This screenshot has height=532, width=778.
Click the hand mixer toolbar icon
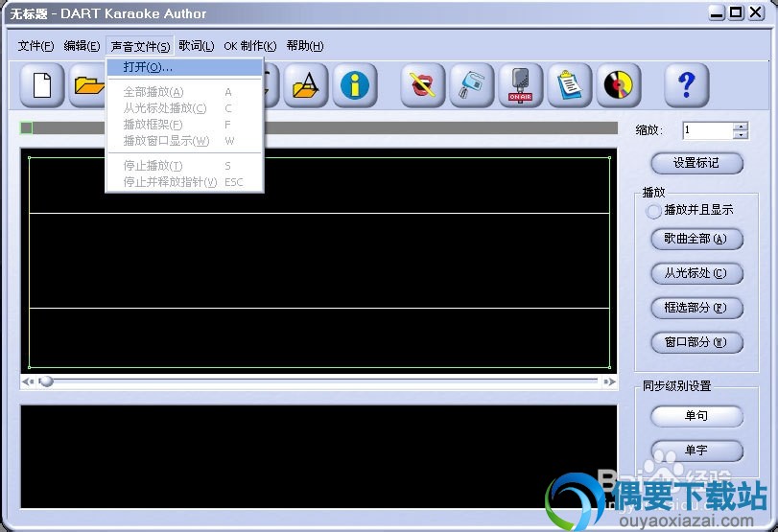[471, 84]
